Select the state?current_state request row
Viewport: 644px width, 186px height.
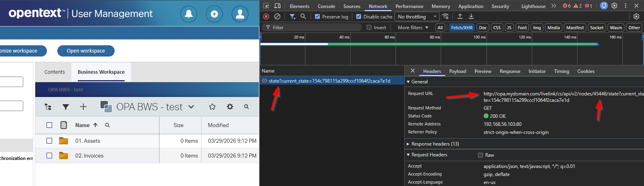coord(332,81)
